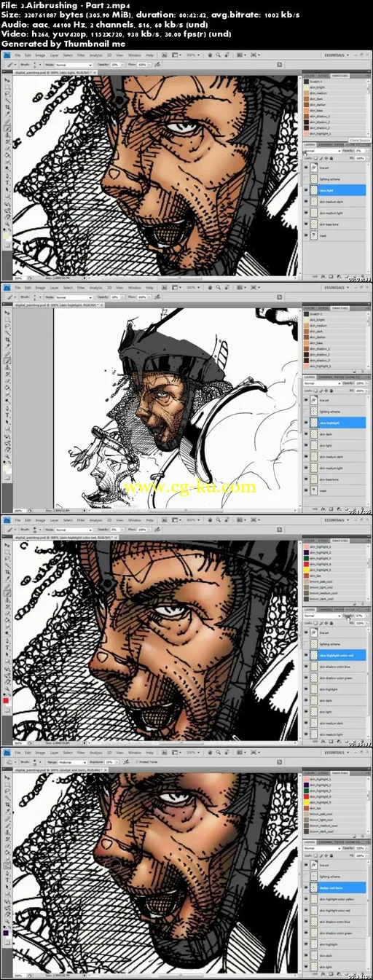
Task: Open the Filter menu in top frame
Action: coord(81,55)
